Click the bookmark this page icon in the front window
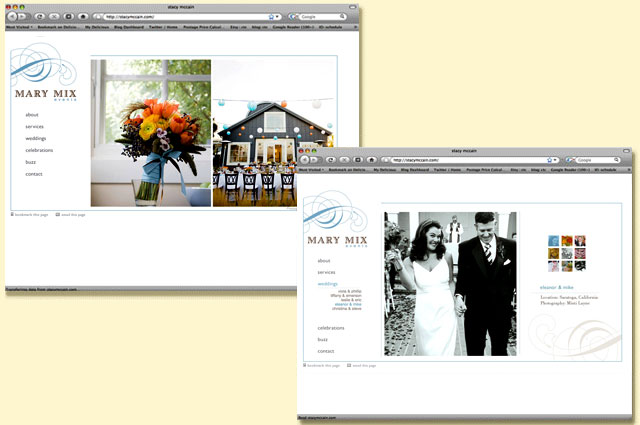Image resolution: width=640 pixels, height=425 pixels. pos(304,365)
